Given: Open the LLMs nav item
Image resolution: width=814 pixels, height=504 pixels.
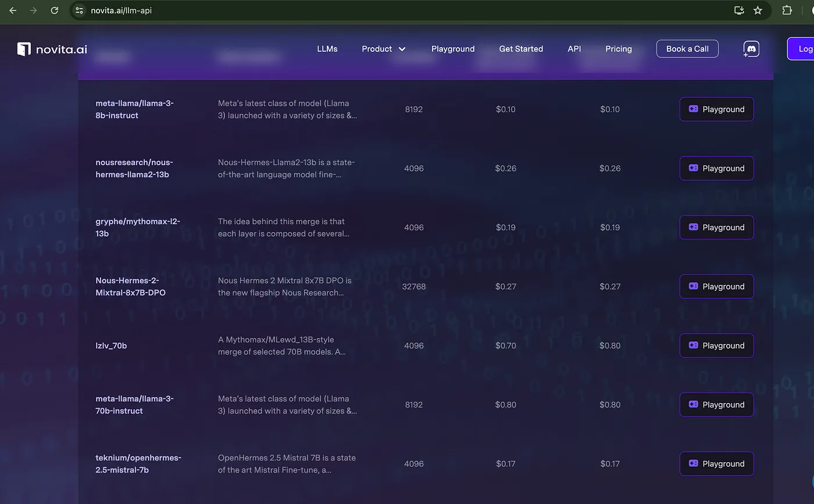Looking at the screenshot, I should pyautogui.click(x=327, y=49).
